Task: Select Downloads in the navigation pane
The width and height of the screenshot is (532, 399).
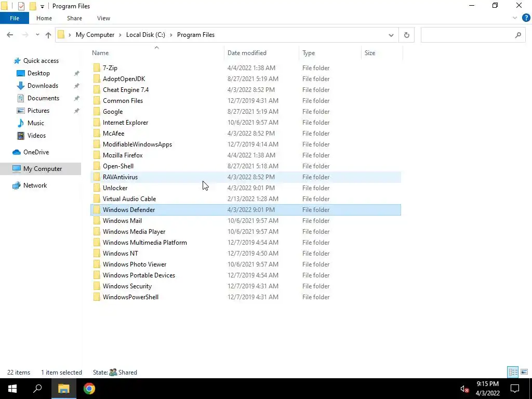Action: coord(43,86)
